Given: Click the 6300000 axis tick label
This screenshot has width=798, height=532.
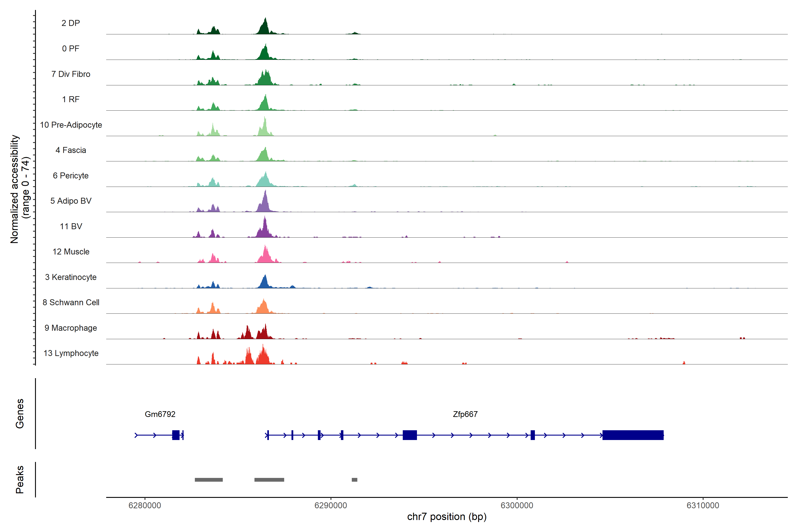Looking at the screenshot, I should click(x=517, y=506).
